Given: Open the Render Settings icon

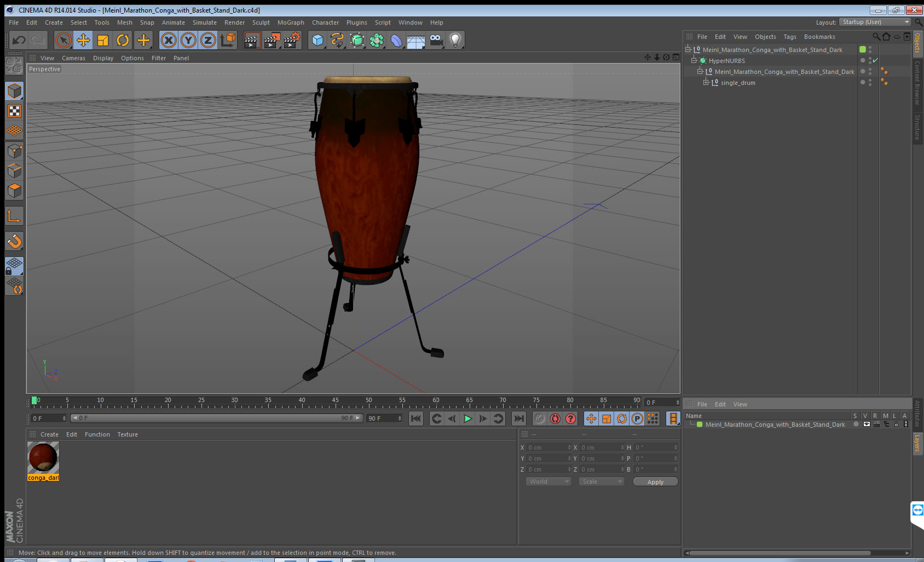Looking at the screenshot, I should pos(292,40).
